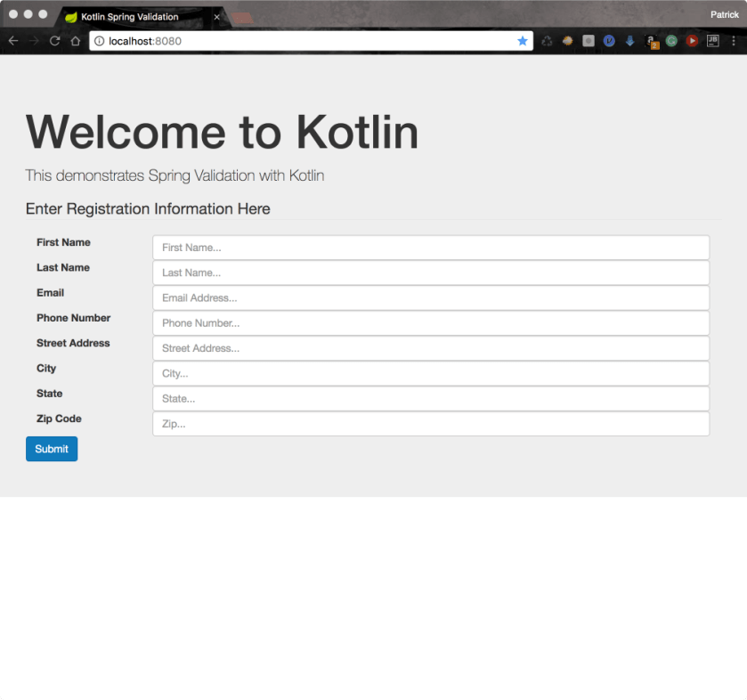Screen dimensions: 747x700
Task: Open the Patrick profile switcher
Action: coord(724,14)
